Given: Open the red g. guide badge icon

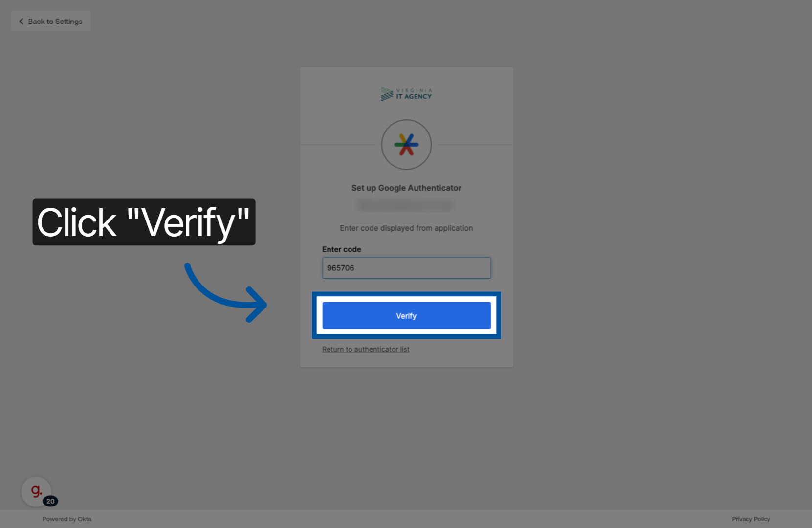Looking at the screenshot, I should (36, 491).
